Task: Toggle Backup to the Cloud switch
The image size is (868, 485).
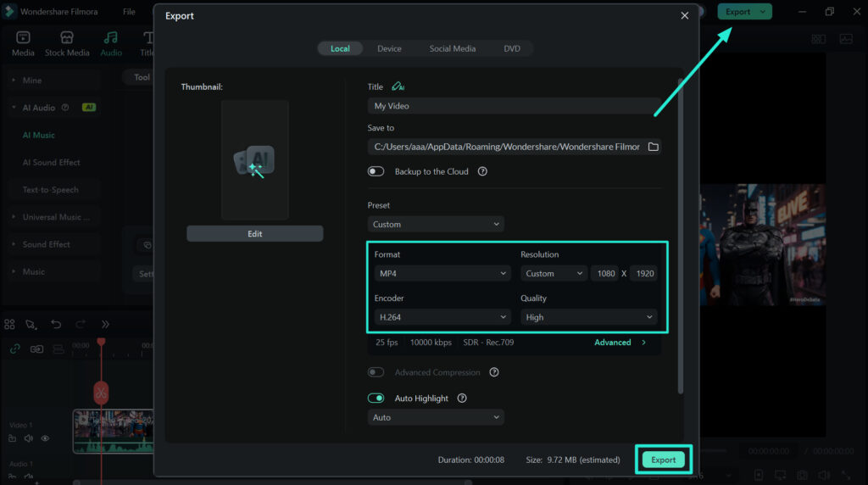Action: (x=376, y=171)
